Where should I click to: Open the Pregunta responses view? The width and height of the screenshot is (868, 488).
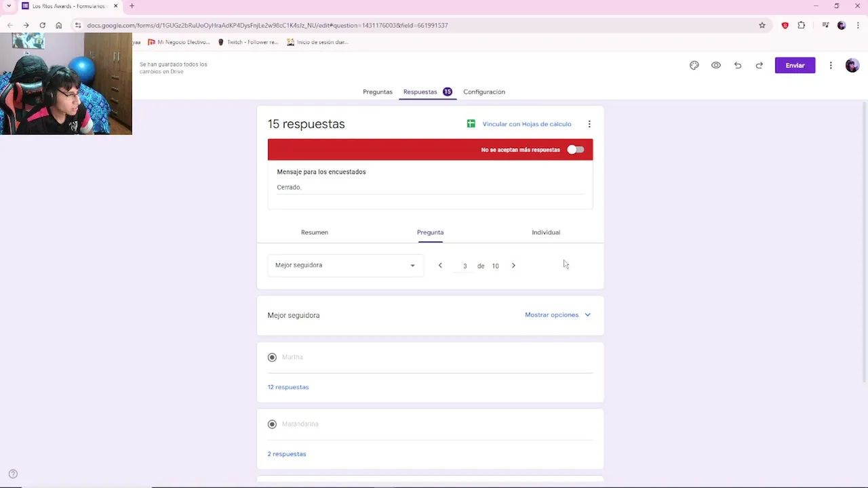430,232
